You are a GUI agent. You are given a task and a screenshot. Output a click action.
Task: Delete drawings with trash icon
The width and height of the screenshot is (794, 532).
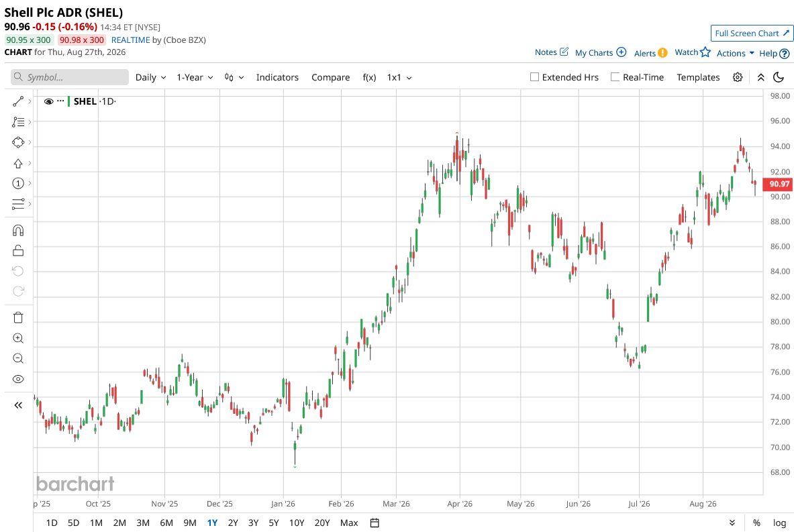(18, 317)
